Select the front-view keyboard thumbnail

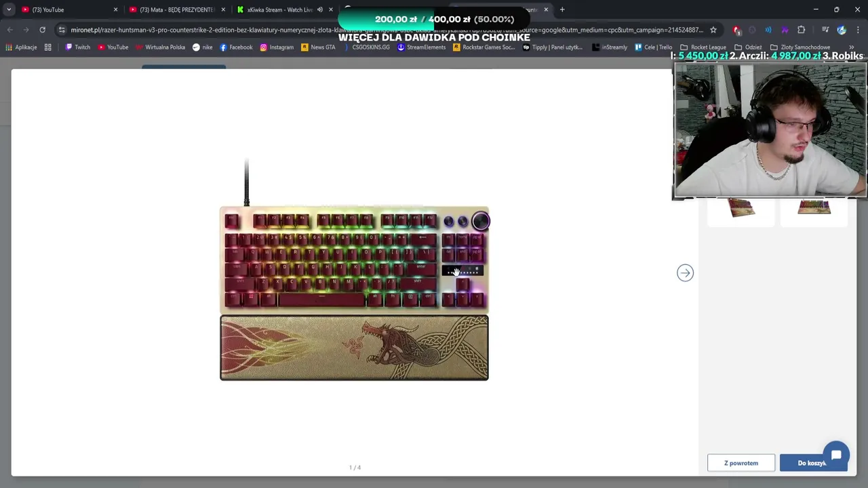pos(814,207)
